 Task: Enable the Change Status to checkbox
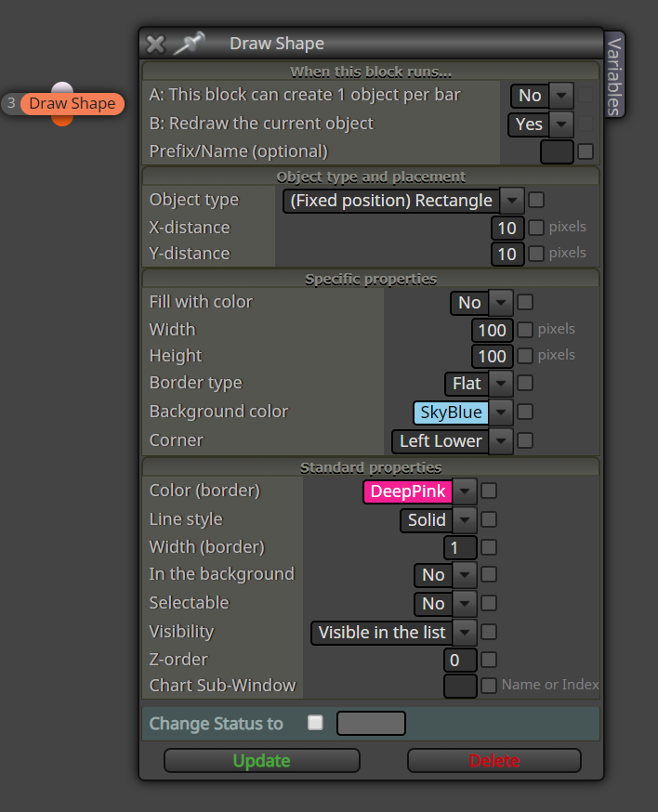pyautogui.click(x=315, y=723)
